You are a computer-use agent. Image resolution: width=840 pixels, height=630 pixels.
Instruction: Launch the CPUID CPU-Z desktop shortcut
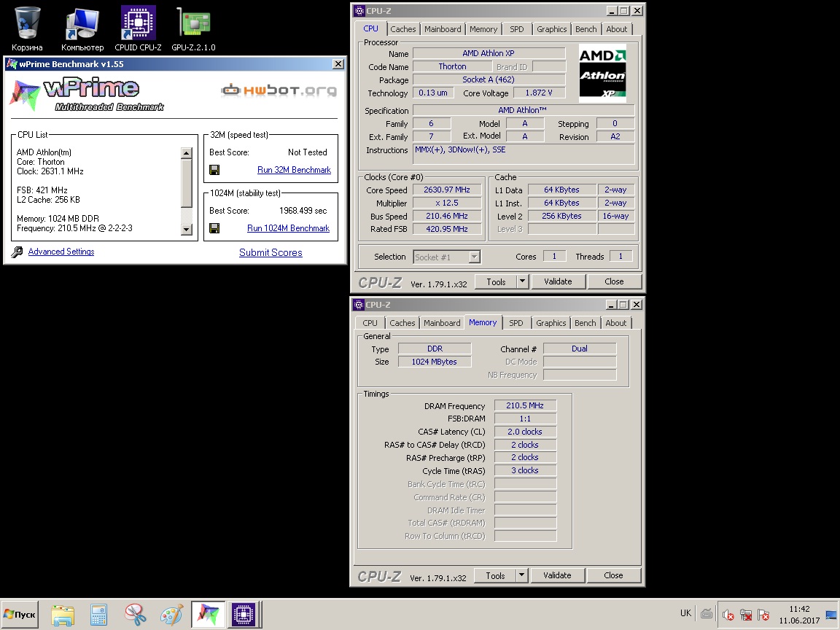[x=138, y=29]
